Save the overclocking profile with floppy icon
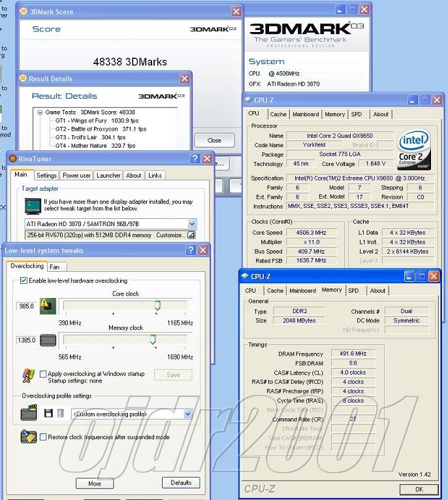 48,413
